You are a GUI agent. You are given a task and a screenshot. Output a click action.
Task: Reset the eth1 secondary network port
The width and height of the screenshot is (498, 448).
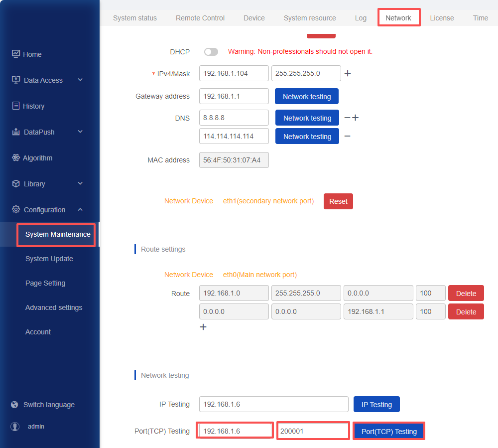[x=338, y=201]
